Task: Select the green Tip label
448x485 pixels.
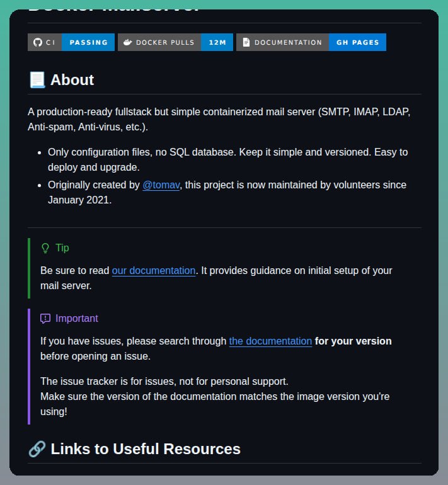Action: pos(62,248)
